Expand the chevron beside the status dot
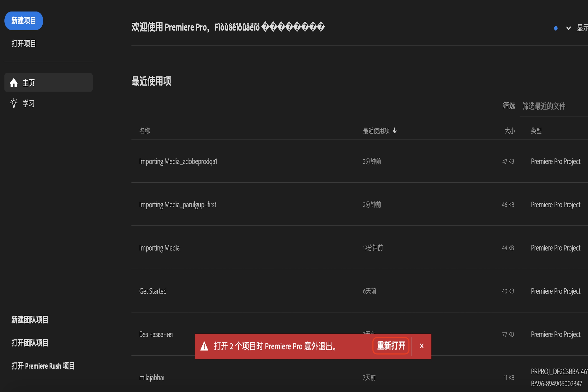The image size is (588, 392). 568,28
